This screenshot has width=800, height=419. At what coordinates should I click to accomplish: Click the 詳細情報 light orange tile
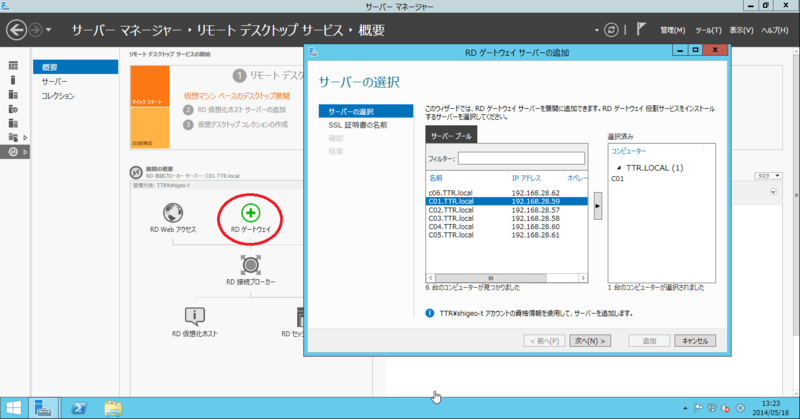[x=150, y=128]
